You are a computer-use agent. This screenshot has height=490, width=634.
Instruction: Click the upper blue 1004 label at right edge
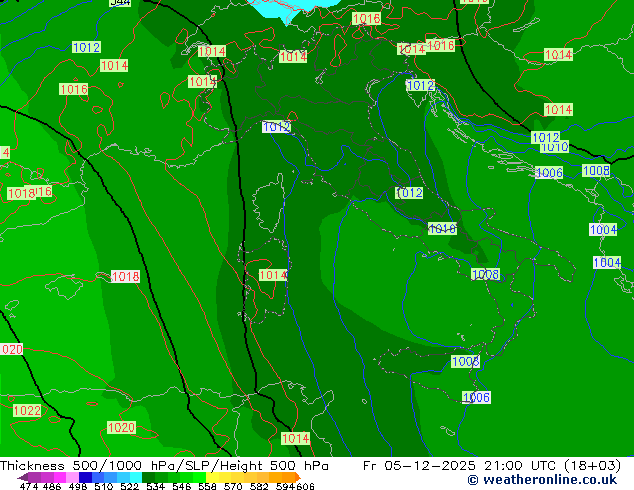pyautogui.click(x=603, y=230)
